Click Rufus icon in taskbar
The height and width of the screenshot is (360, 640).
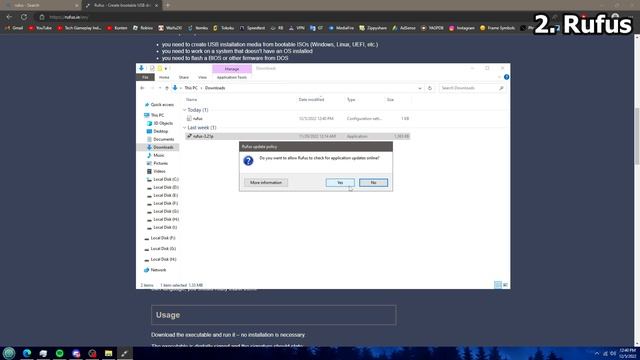(124, 353)
